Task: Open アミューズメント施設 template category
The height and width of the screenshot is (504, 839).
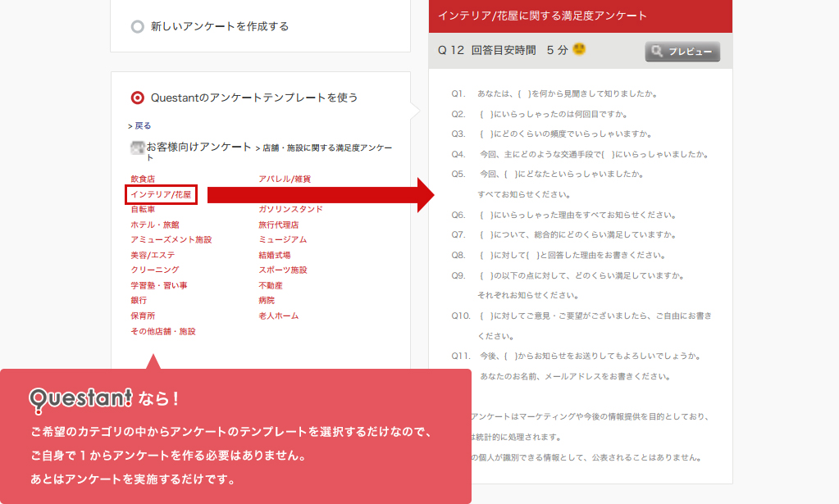Action: coord(171,240)
